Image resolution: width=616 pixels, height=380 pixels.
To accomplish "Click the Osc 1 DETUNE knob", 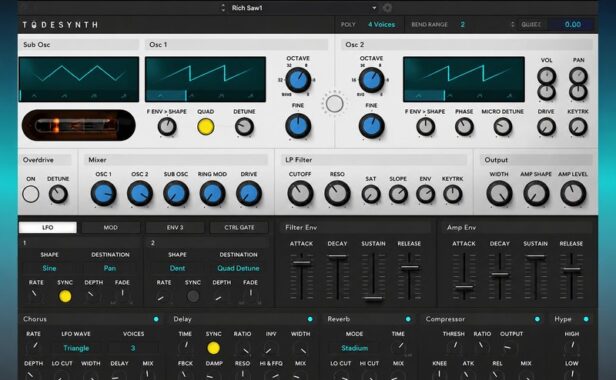I will point(244,127).
